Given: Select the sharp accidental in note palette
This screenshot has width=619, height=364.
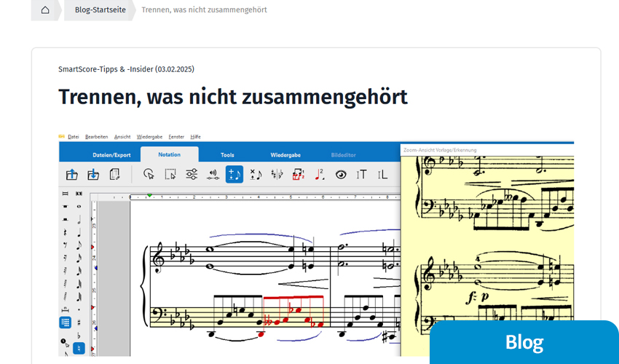Looking at the screenshot, I should 79,323.
